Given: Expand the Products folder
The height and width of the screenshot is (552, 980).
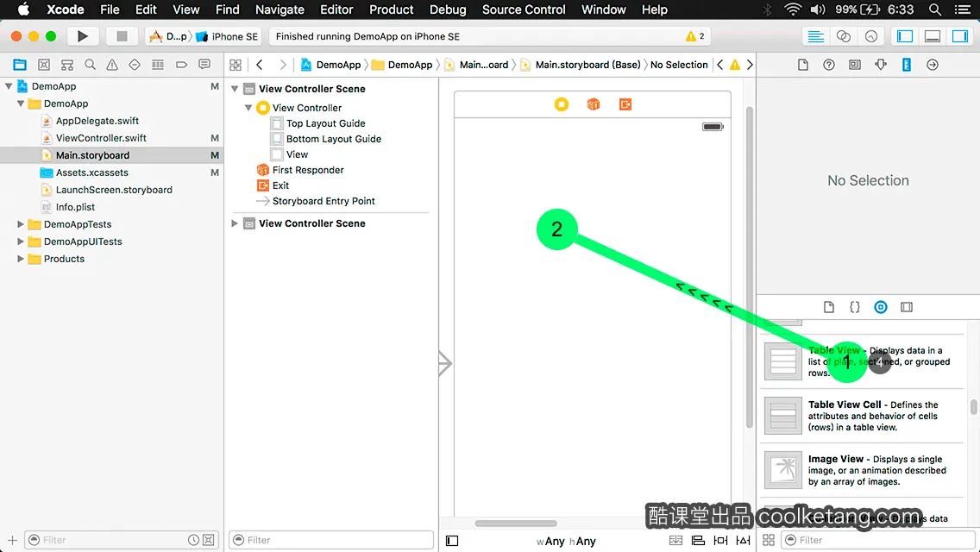Looking at the screenshot, I should pos(21,258).
